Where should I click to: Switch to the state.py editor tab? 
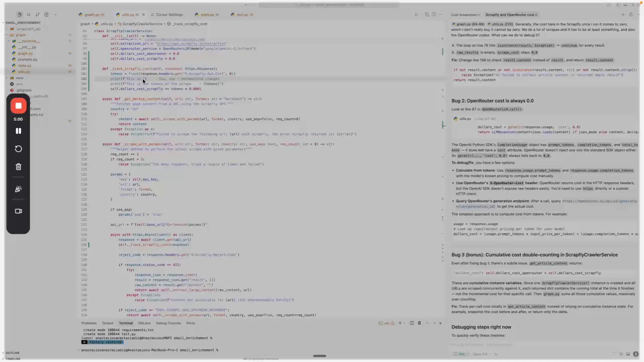(x=206, y=15)
